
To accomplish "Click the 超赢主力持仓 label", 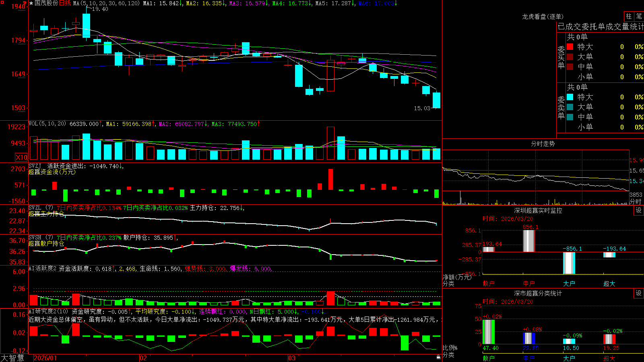I will pyautogui.click(x=46, y=214).
